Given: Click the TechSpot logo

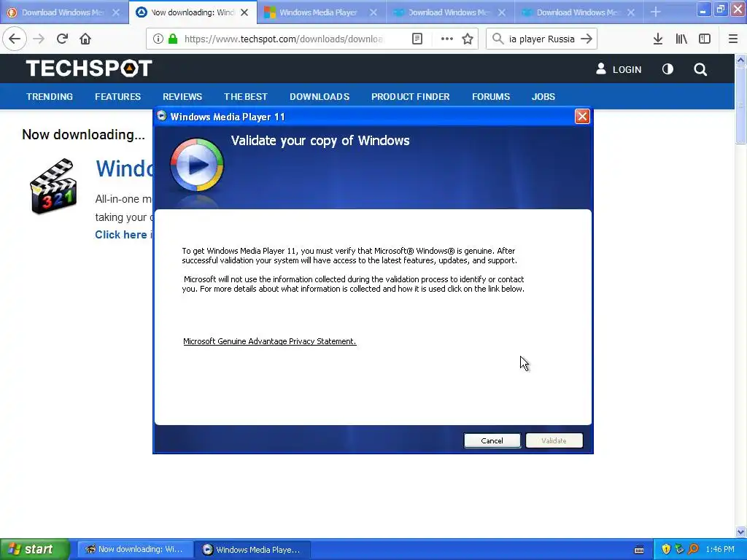Looking at the screenshot, I should [x=89, y=69].
